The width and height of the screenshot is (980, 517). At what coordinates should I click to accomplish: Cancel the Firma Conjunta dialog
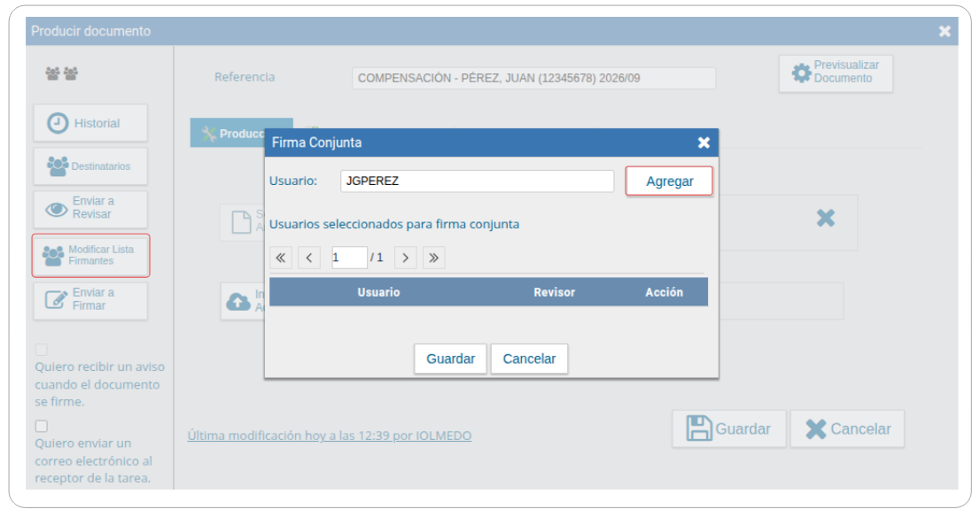[x=529, y=359]
